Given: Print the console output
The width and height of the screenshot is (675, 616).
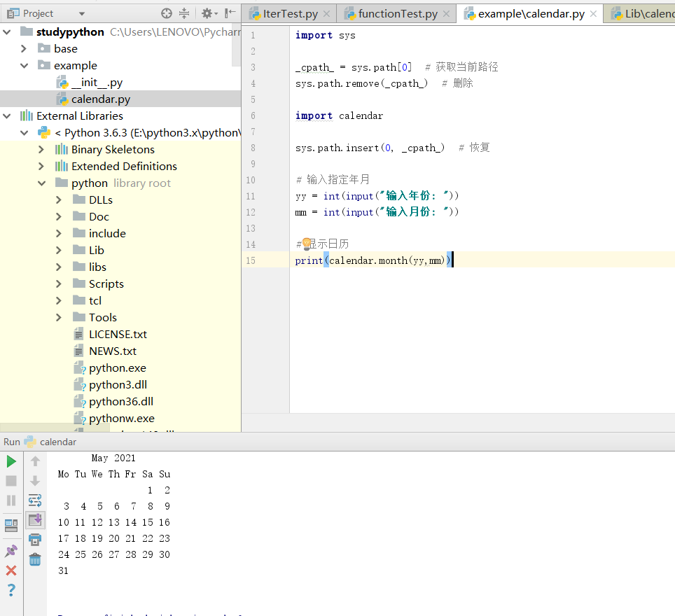Looking at the screenshot, I should point(35,540).
